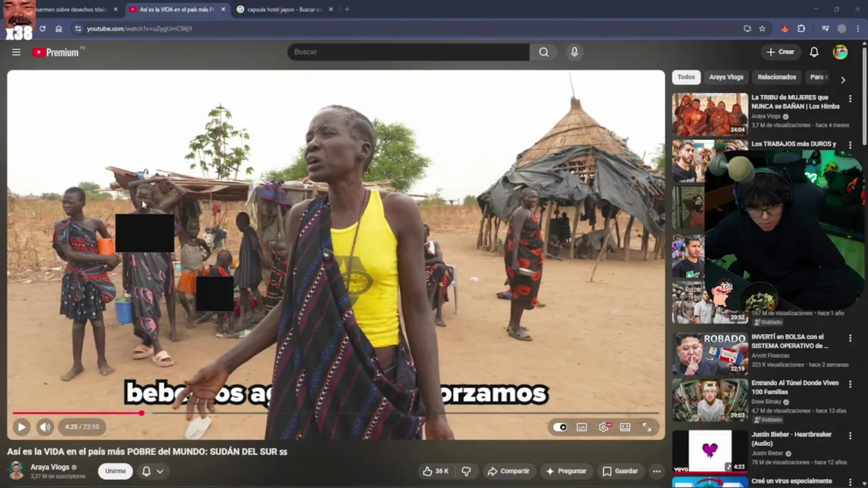Click the Compartir share button
868x488 pixels.
[x=509, y=471]
